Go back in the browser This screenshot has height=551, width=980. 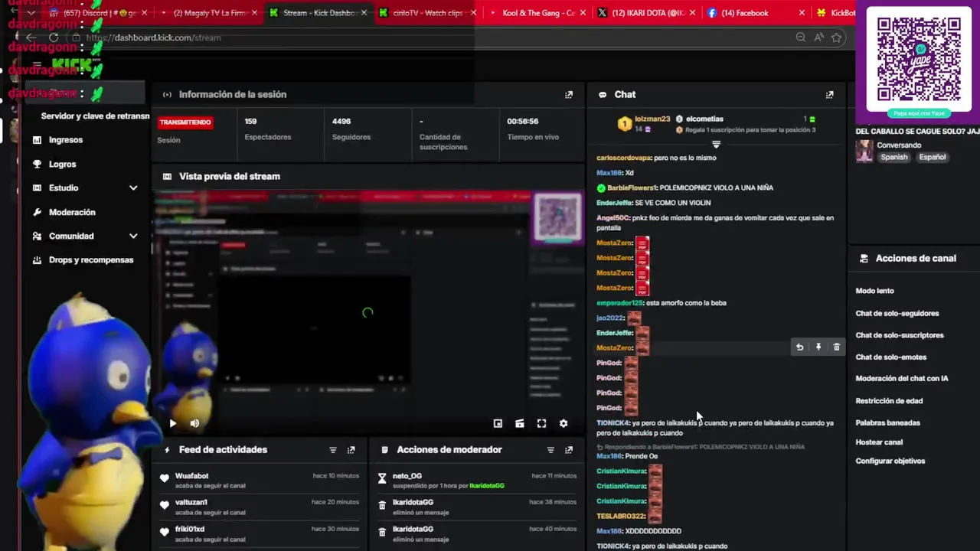[31, 37]
